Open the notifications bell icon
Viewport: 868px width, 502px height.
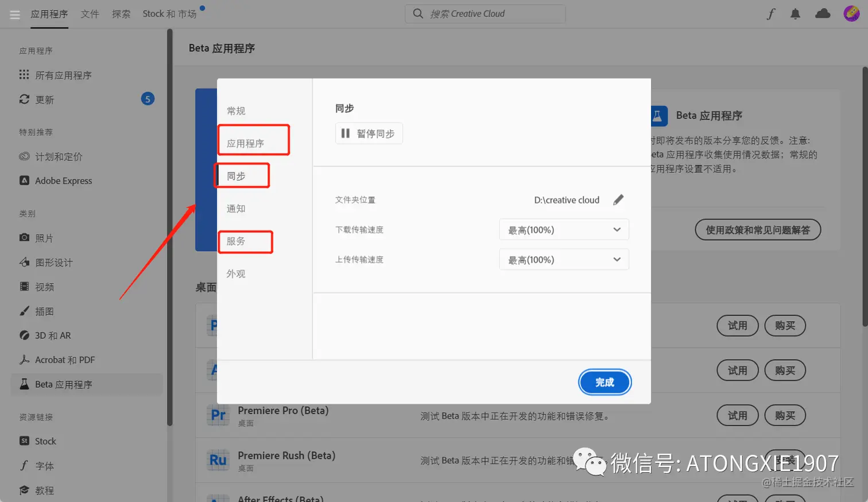(x=795, y=14)
